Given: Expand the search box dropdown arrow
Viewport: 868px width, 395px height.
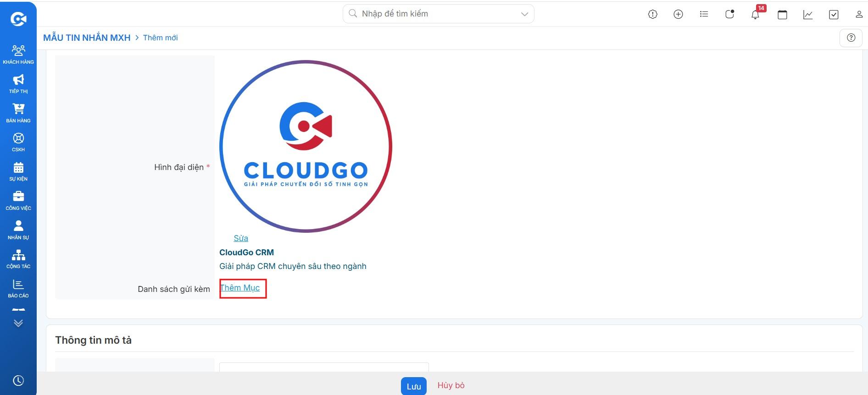Looking at the screenshot, I should (524, 14).
